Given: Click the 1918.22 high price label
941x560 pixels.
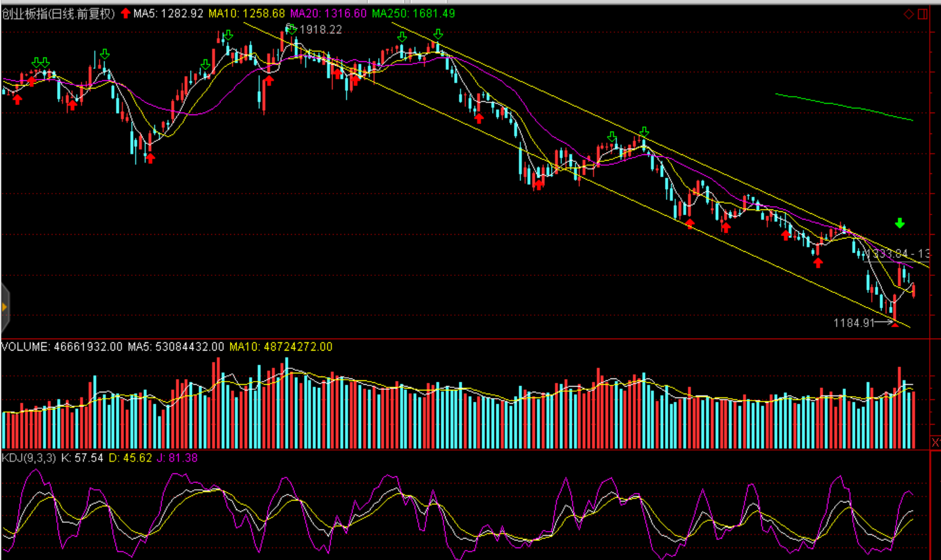Looking at the screenshot, I should tap(320, 30).
